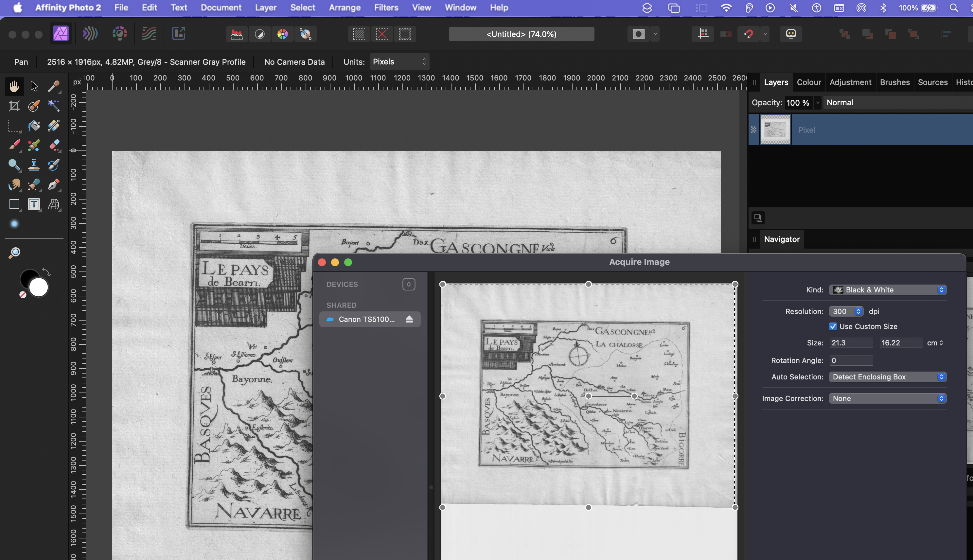Switch to Tone Mapping Persona
The width and height of the screenshot is (973, 560).
pyautogui.click(x=149, y=34)
